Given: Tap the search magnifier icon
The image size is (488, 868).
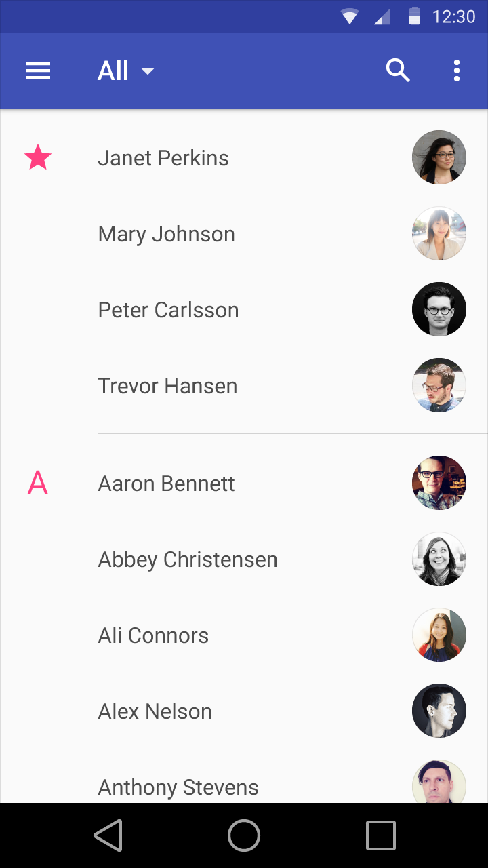Looking at the screenshot, I should [x=398, y=71].
